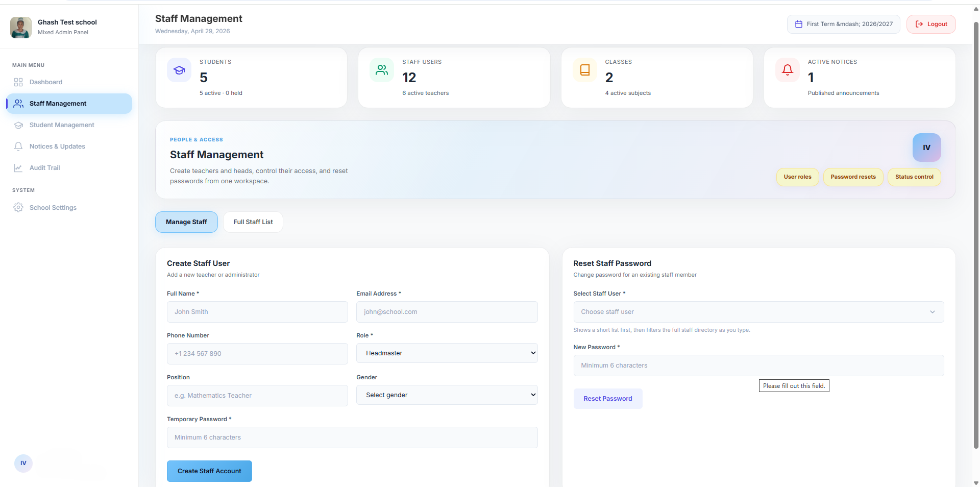Click the Logout button
This screenshot has width=980, height=487.
(931, 24)
